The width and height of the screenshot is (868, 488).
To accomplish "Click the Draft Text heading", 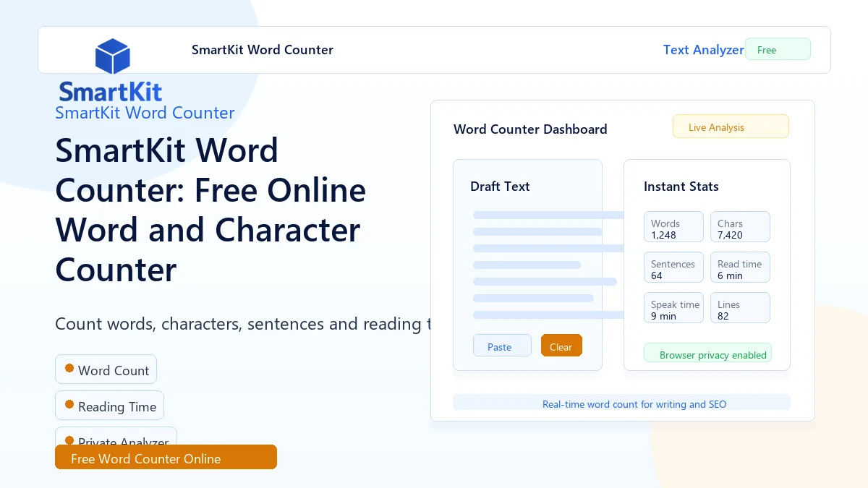I will click(x=500, y=187).
